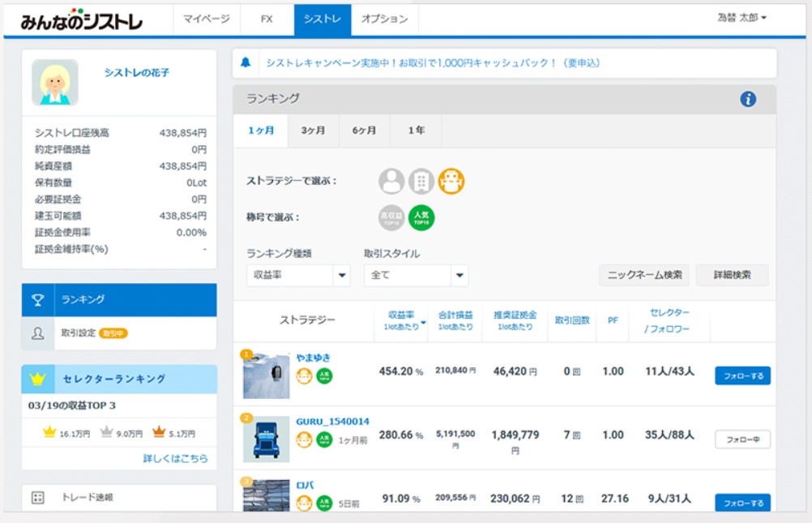Open the 詳しくはこちら link

tap(175, 458)
